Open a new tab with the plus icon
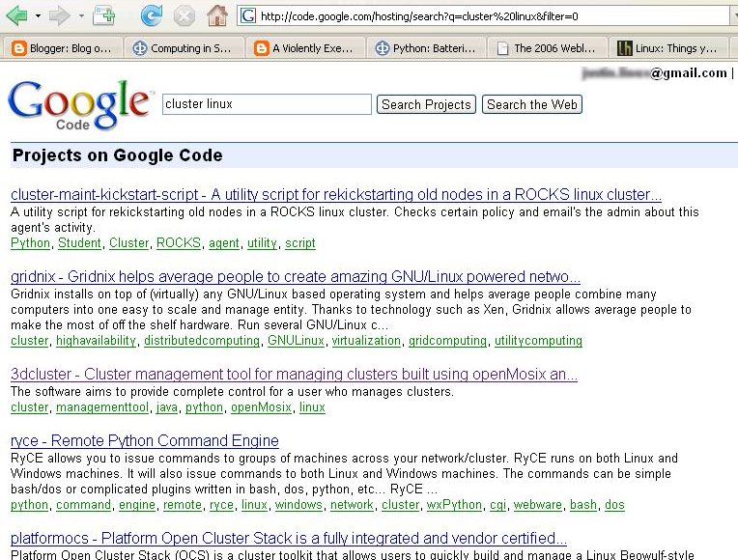This screenshot has width=738, height=560. click(x=103, y=15)
